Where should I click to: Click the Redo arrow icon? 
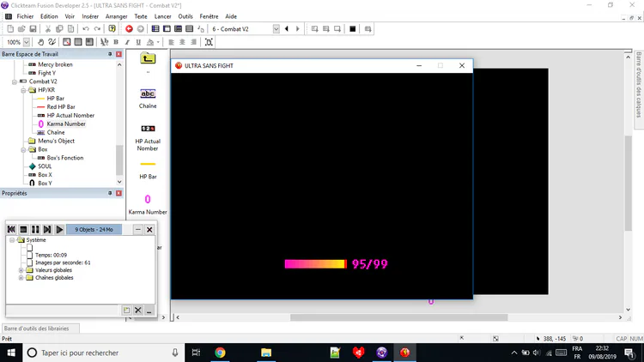(x=97, y=28)
